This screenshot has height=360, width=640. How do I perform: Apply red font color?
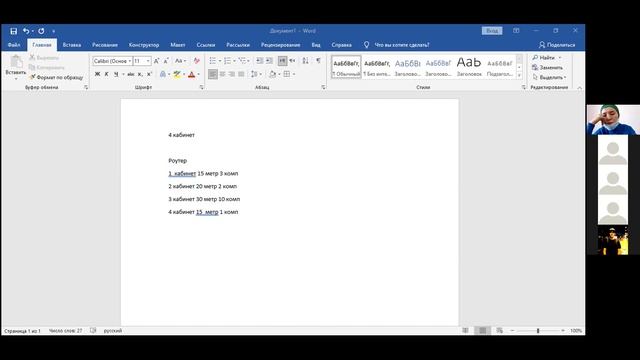point(191,74)
